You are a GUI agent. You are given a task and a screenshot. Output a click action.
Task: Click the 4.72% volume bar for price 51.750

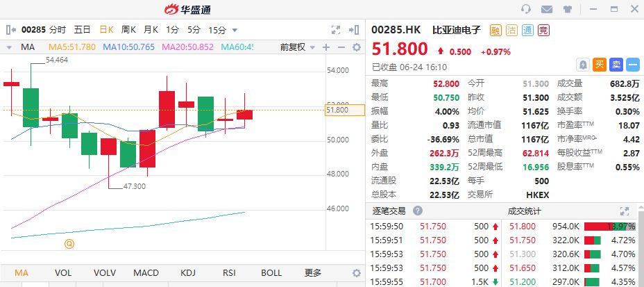(593, 240)
